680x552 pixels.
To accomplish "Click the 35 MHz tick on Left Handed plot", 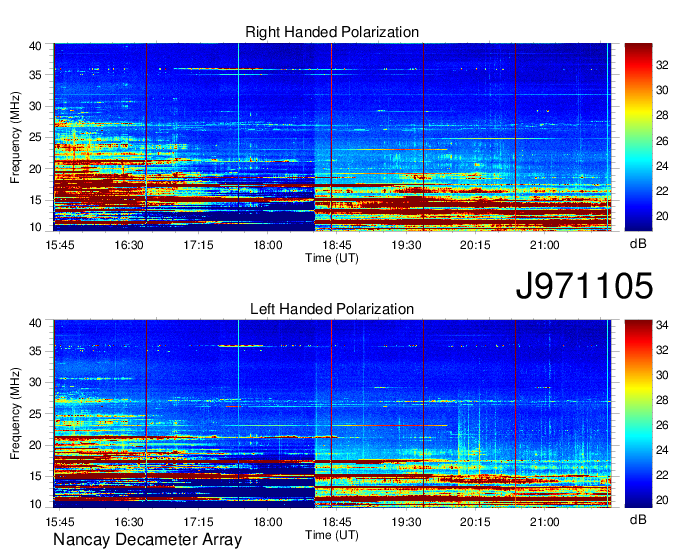I will 35,352.
